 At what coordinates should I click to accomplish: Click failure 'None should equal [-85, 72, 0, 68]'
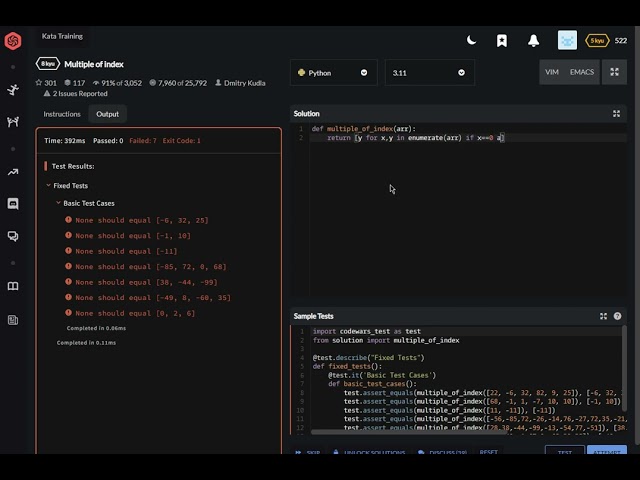click(151, 267)
